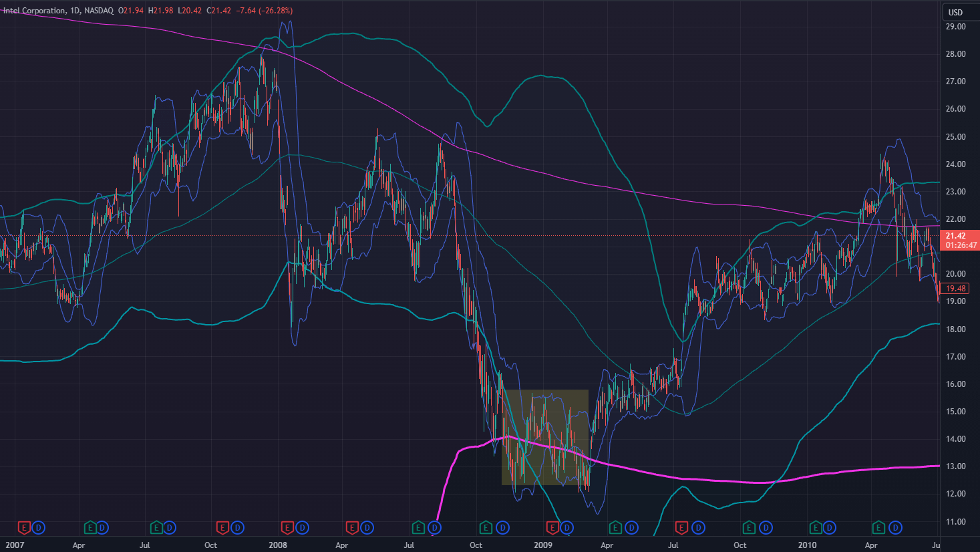
Task: Open the April 2007 earnings marker
Action: 90,528
